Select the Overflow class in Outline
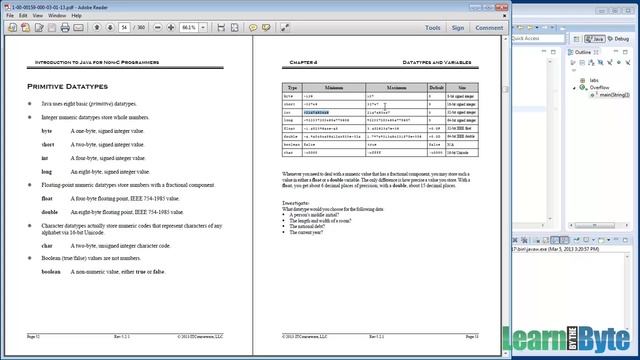Viewport: 640px width, 360px height. click(x=599, y=88)
